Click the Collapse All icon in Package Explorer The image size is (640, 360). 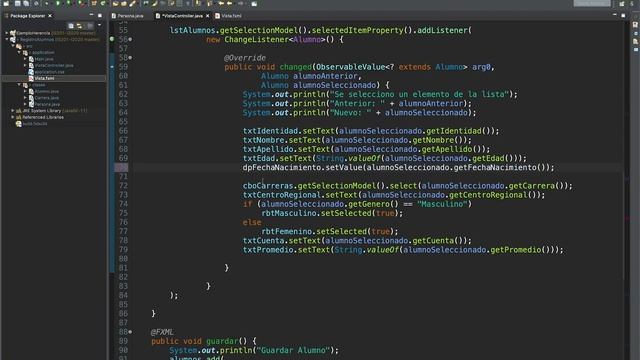(x=71, y=25)
